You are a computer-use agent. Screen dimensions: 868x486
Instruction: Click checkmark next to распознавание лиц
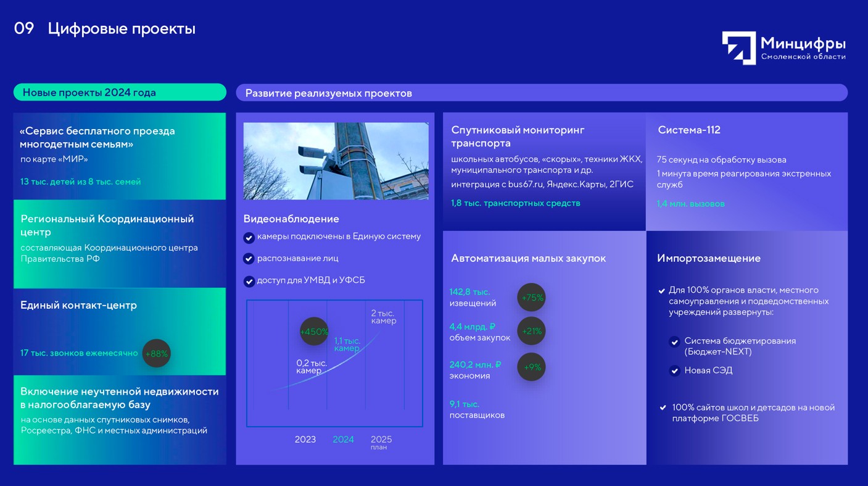click(x=249, y=259)
